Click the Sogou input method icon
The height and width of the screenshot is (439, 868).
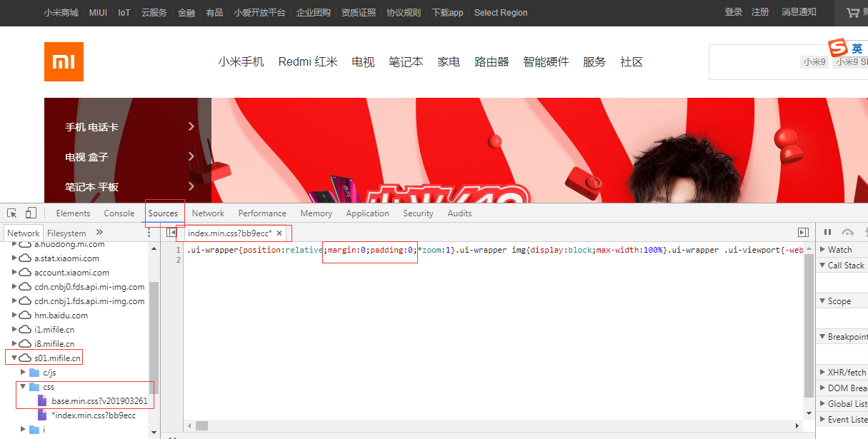(x=837, y=47)
